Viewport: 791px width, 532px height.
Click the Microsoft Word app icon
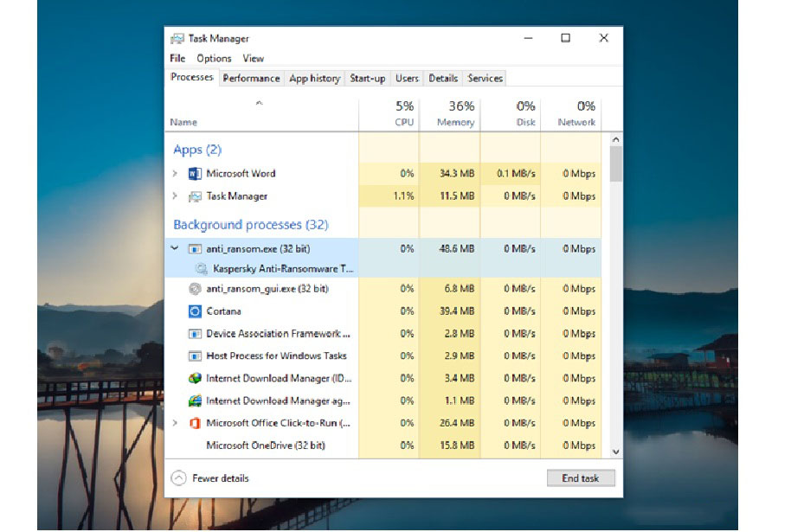click(x=195, y=174)
